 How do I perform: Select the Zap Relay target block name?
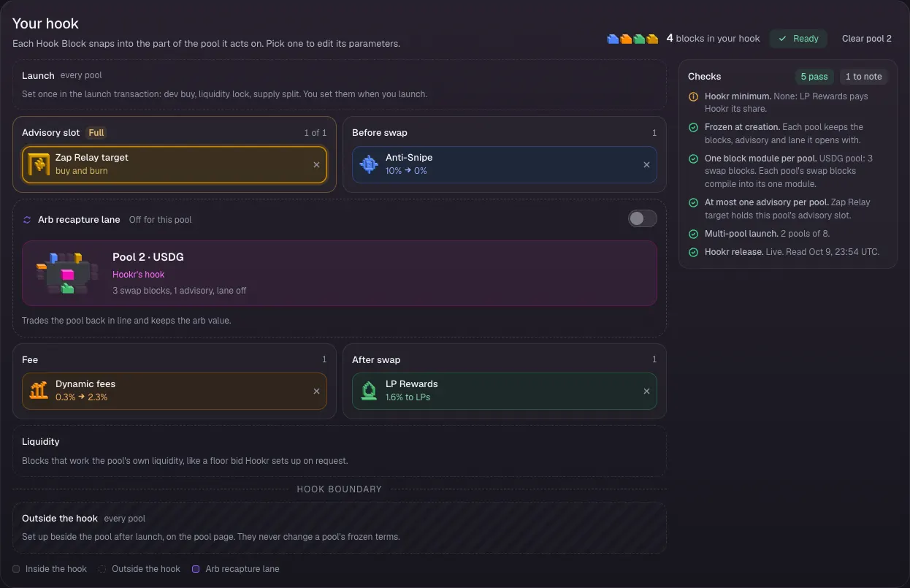[x=92, y=158]
